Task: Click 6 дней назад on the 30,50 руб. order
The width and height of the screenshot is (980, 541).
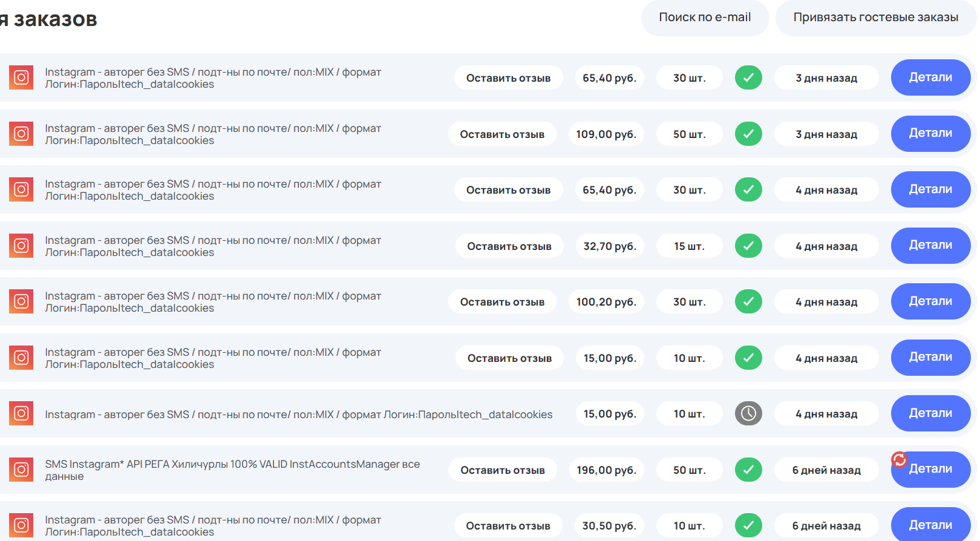Action: [826, 526]
